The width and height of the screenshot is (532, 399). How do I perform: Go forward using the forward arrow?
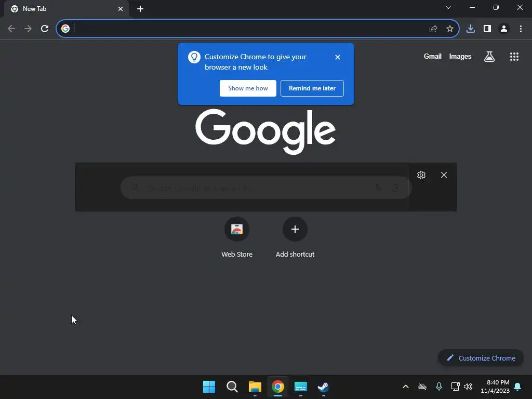[x=28, y=29]
